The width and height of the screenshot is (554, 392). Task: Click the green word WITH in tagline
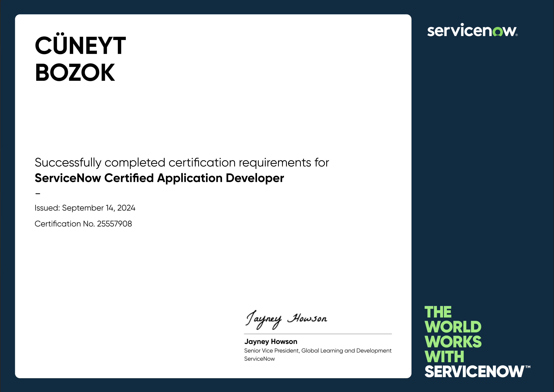pos(444,357)
